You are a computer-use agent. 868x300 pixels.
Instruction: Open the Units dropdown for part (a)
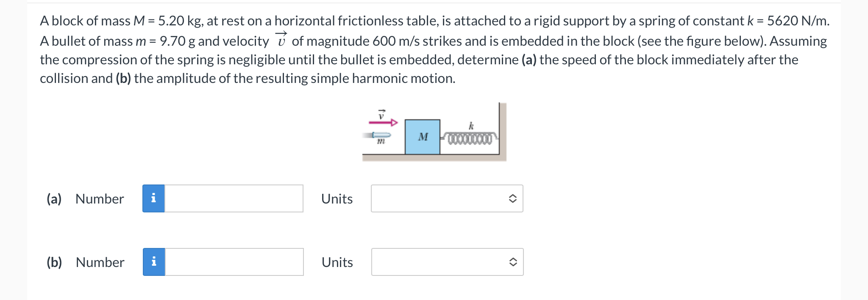[x=447, y=198]
